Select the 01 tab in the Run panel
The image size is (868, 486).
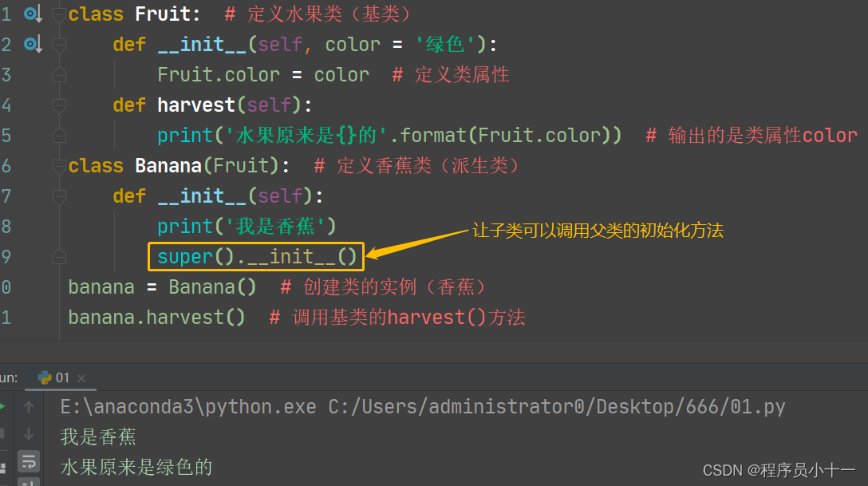tap(61, 377)
